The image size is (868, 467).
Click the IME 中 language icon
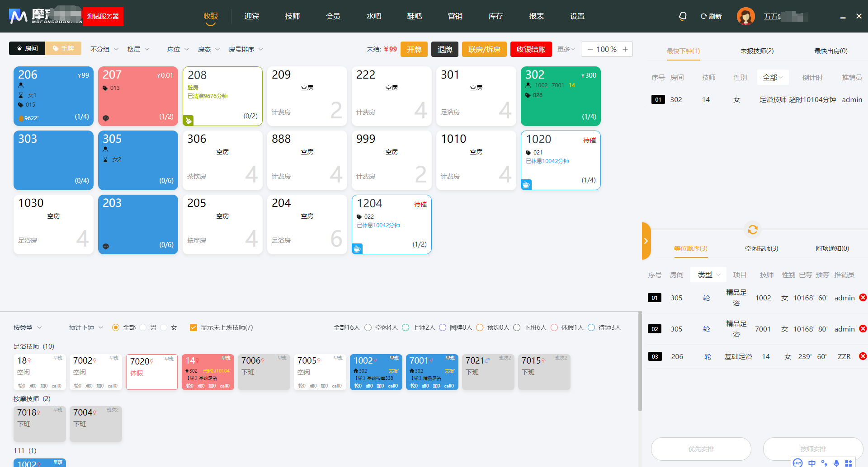tap(812, 463)
